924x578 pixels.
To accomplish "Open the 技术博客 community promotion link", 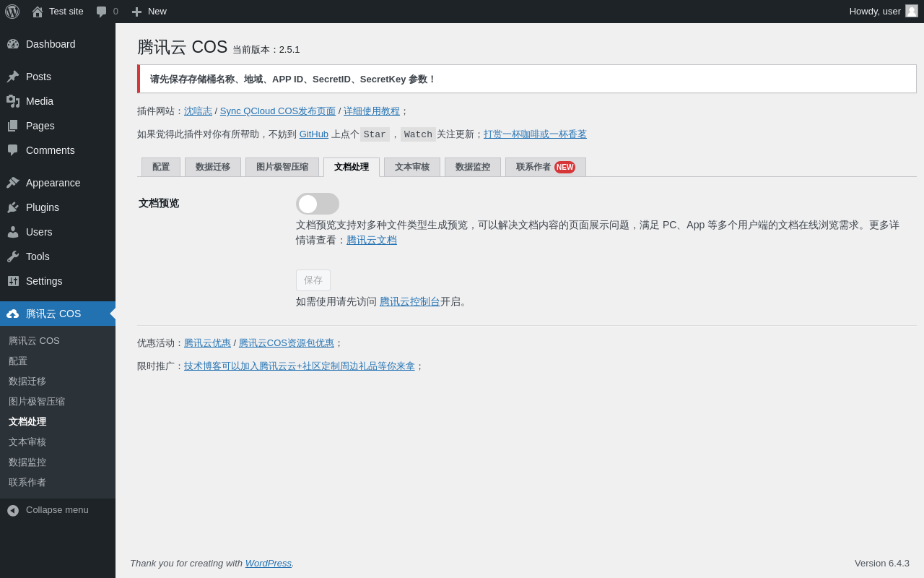I will [300, 366].
